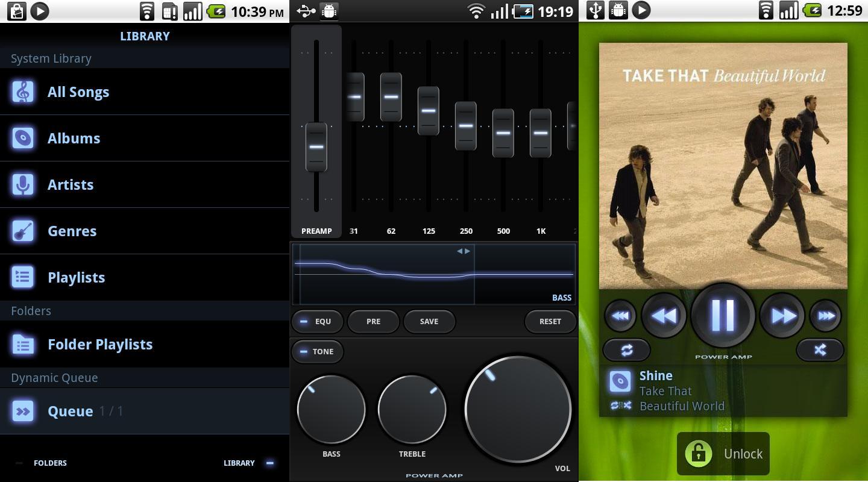The width and height of the screenshot is (868, 482).
Task: Toggle the repeat mode button
Action: point(627,349)
